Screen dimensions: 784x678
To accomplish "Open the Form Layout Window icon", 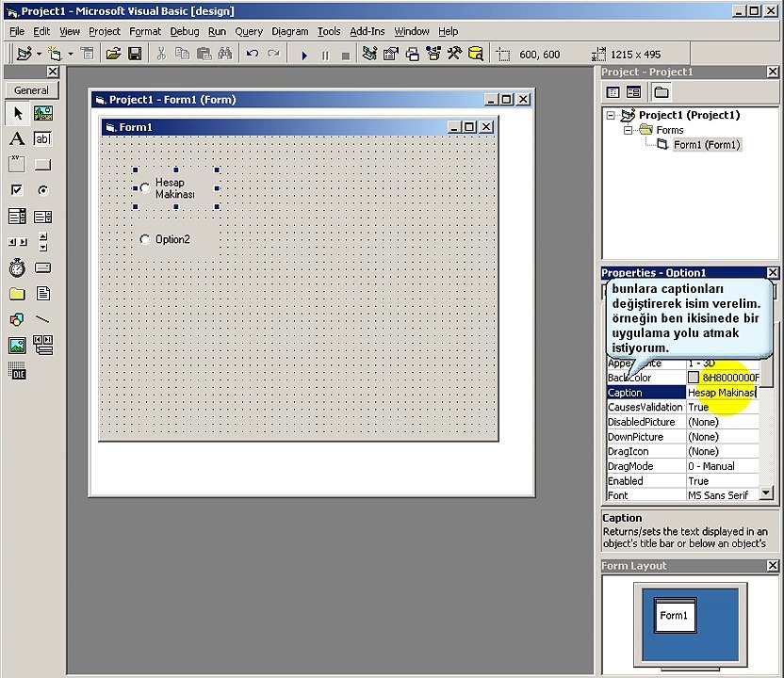I will tap(413, 54).
